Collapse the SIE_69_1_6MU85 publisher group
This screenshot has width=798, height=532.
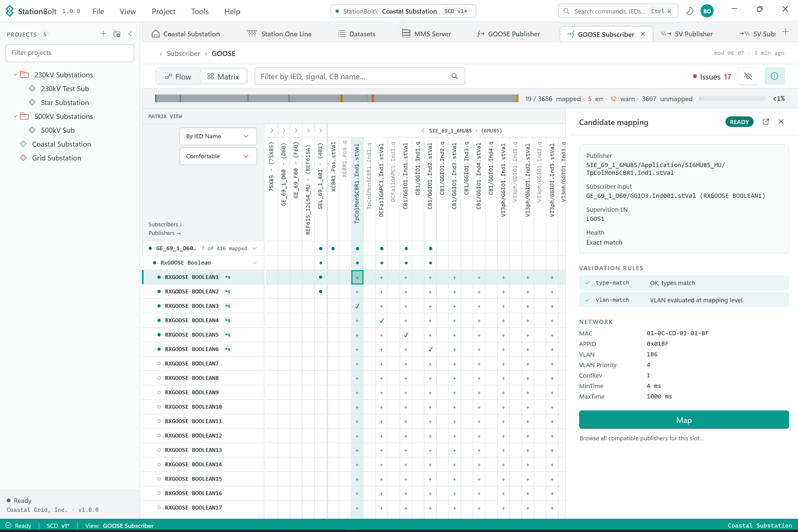pyautogui.click(x=423, y=131)
